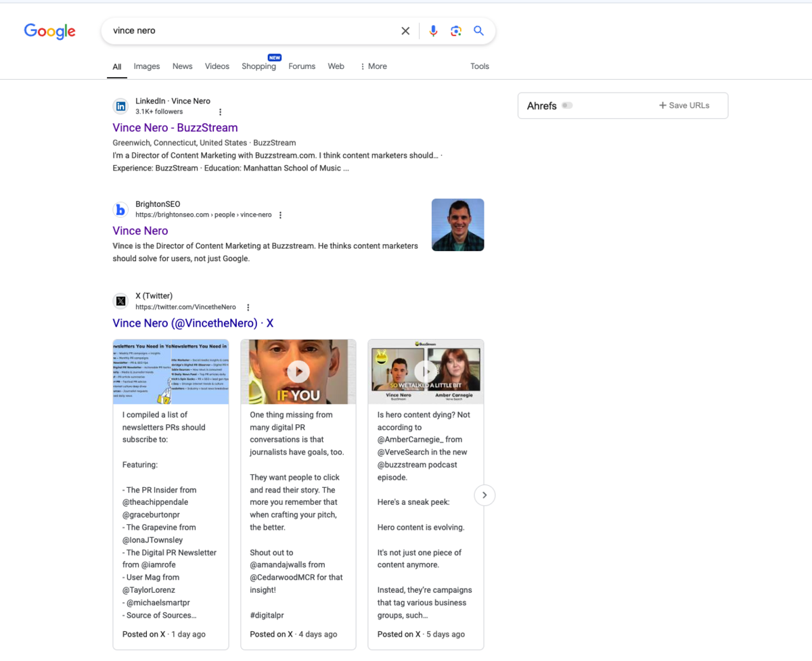Open the Vince Nero - BuzzStream link
The height and width of the screenshot is (661, 812).
[175, 128]
